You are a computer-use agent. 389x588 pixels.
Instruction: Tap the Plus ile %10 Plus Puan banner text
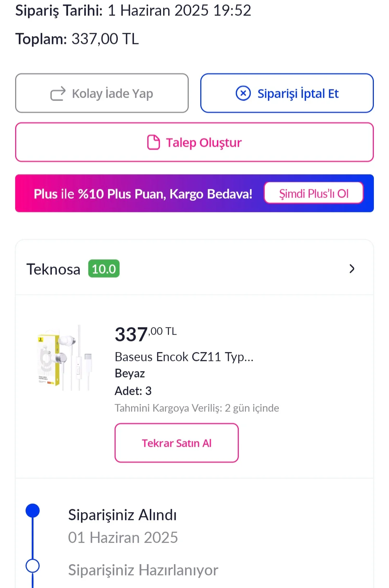click(143, 194)
